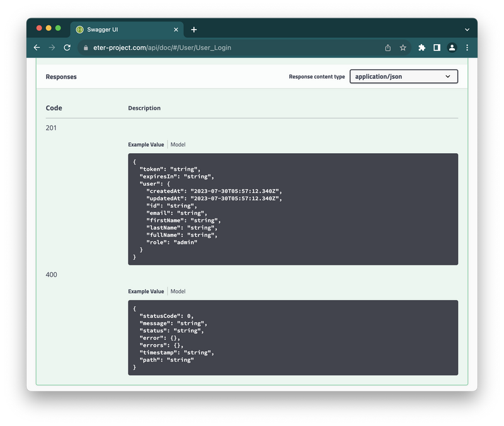This screenshot has height=426, width=504.
Task: Open the browser extensions puzzle icon
Action: [x=421, y=47]
